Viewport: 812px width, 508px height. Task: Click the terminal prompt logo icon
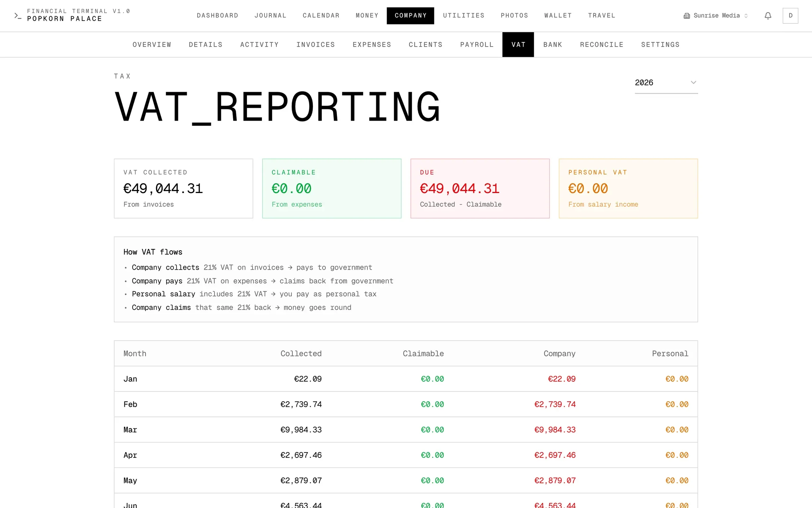[x=18, y=16]
